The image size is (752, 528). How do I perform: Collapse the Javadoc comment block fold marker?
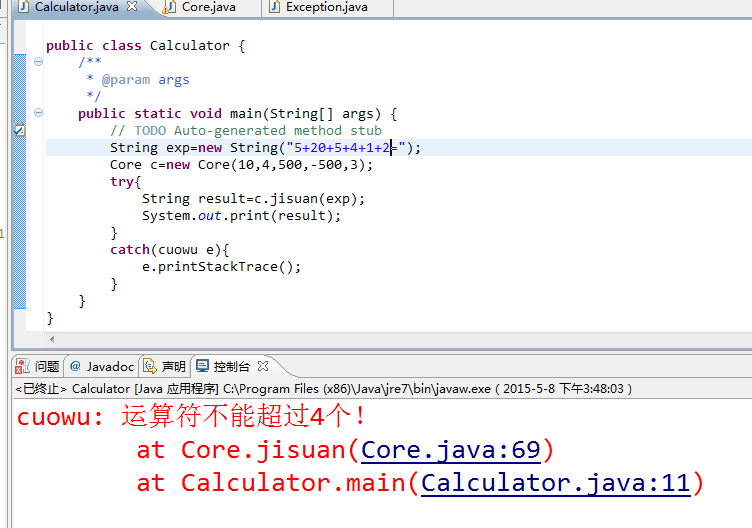click(38, 61)
